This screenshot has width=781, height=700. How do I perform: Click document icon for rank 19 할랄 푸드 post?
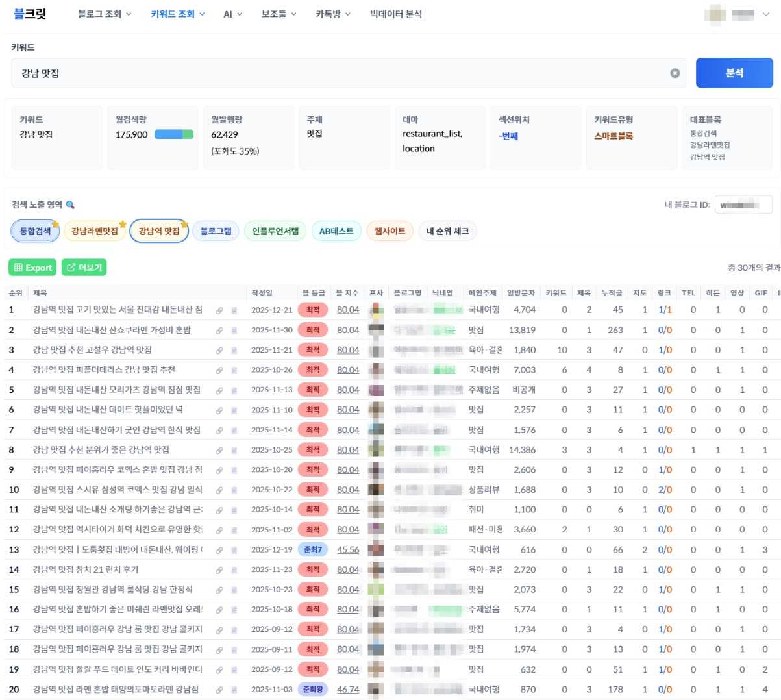[234, 670]
